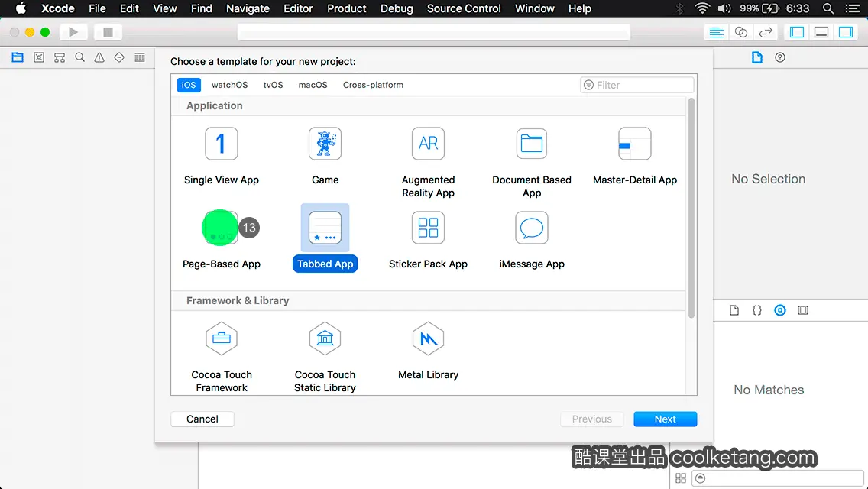Click the template list scrollbar
Image resolution: width=868 pixels, height=489 pixels.
point(691,208)
